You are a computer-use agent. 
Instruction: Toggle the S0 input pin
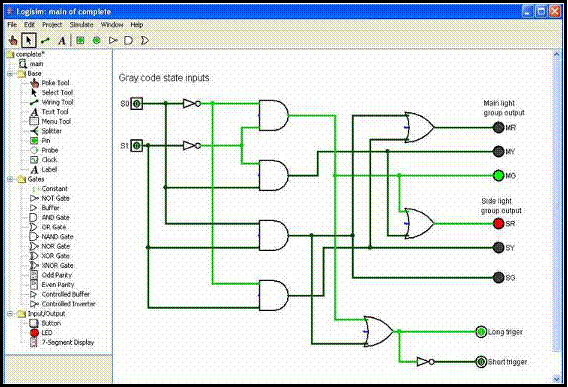[x=137, y=104]
